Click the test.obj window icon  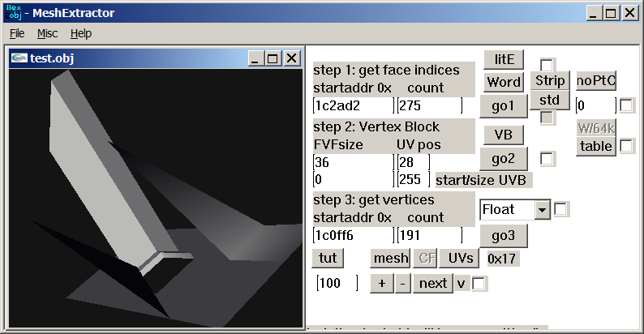[x=19, y=58]
